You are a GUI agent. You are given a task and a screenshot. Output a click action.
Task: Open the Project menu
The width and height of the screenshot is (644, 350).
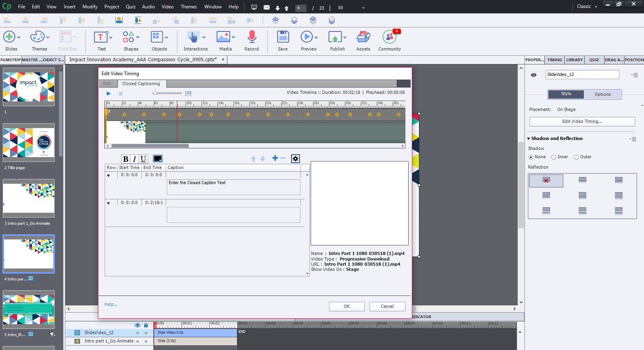(x=112, y=7)
